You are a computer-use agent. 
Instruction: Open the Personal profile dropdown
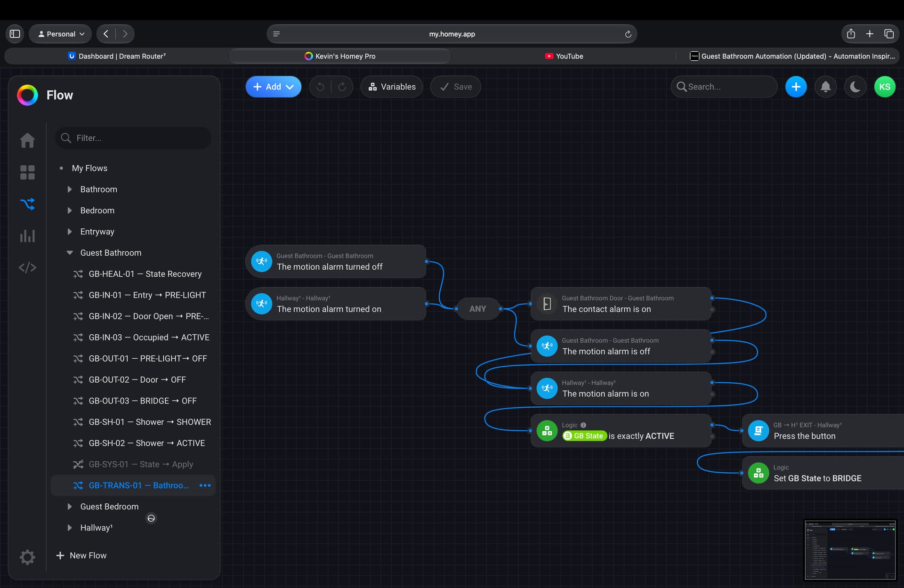(x=60, y=34)
